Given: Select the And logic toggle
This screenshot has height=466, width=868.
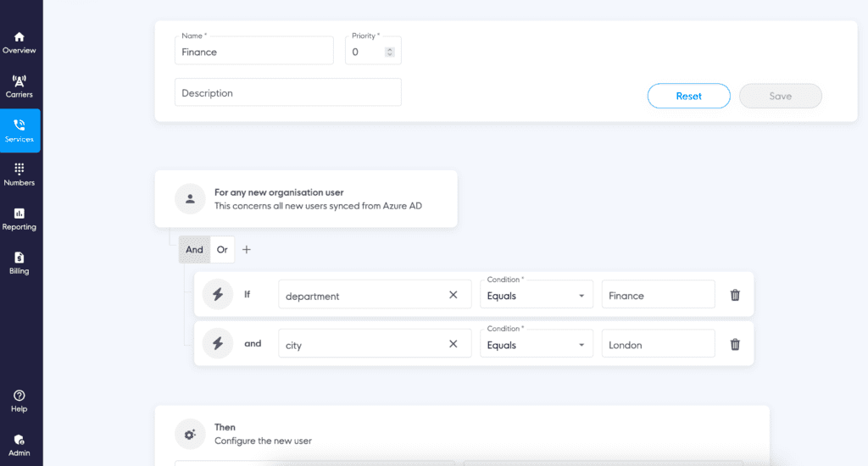Looking at the screenshot, I should click(x=194, y=250).
